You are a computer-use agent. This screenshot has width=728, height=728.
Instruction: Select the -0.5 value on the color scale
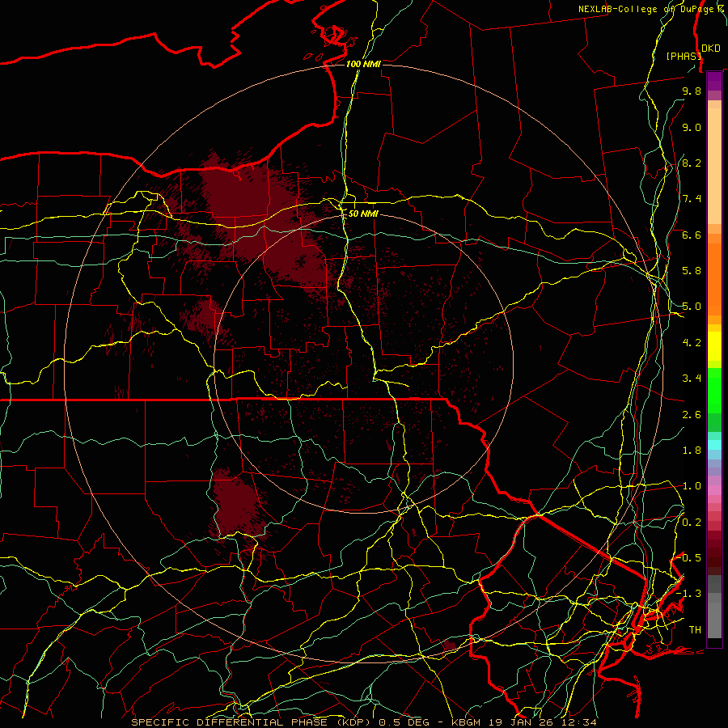tap(689, 558)
